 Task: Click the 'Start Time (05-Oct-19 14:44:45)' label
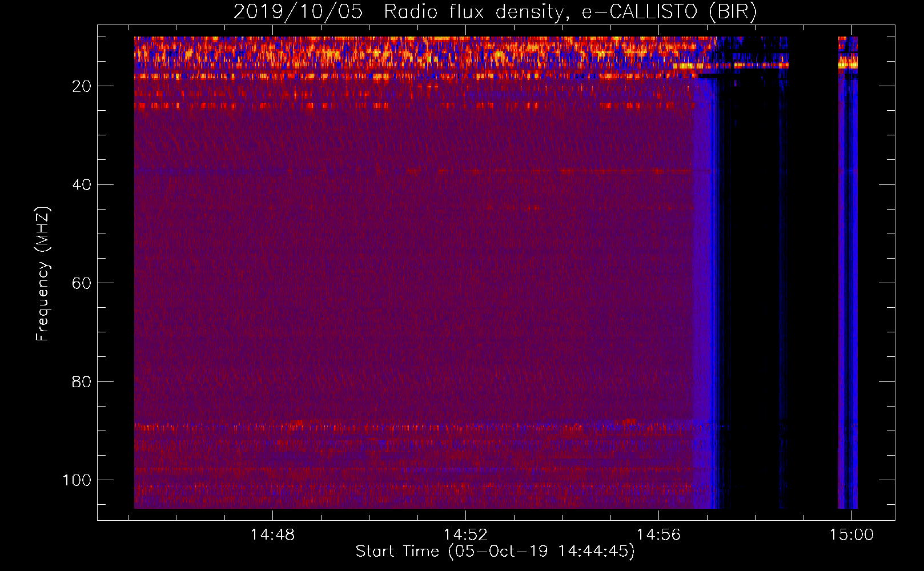(495, 552)
